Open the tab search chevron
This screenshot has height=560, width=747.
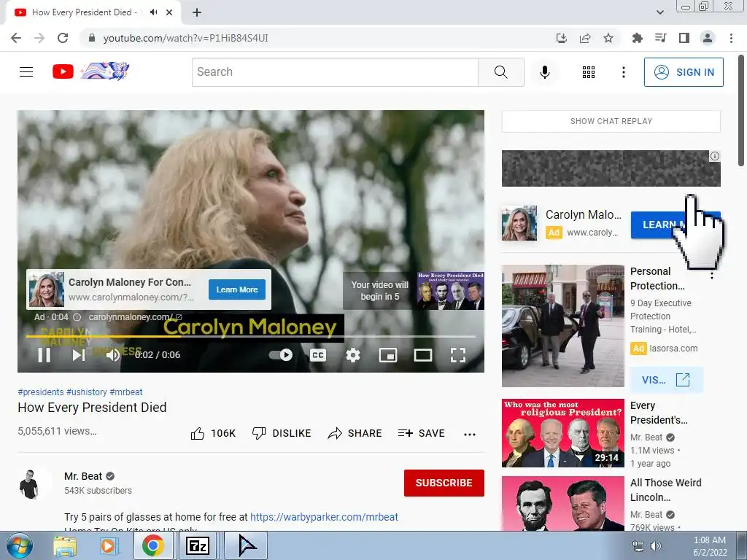(659, 12)
